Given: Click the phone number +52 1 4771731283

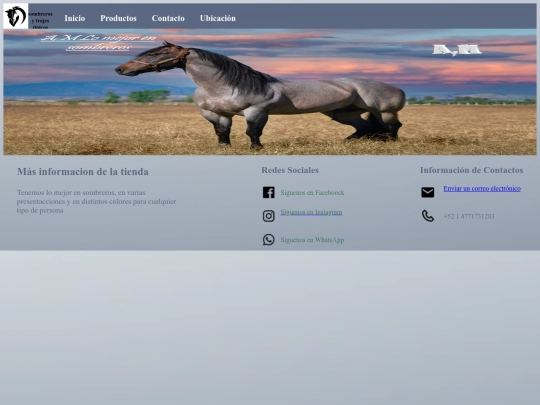Looking at the screenshot, I should [469, 216].
